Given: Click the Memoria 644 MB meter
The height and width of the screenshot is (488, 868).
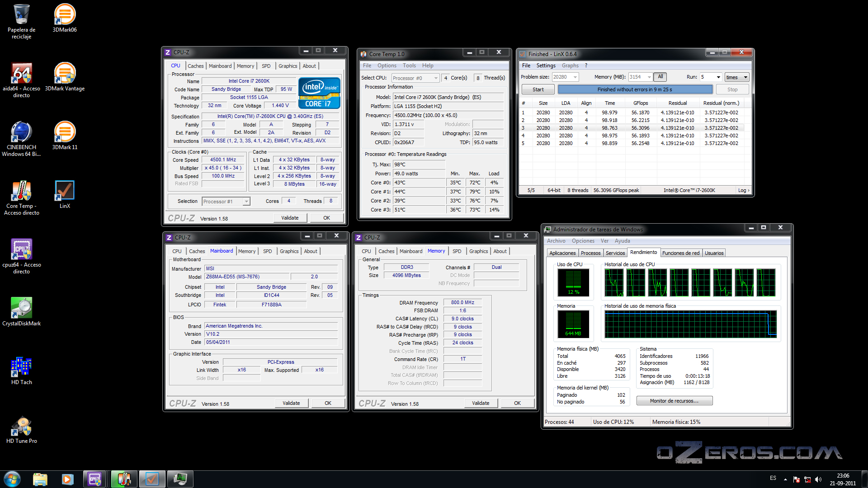Looking at the screenshot, I should 573,324.
